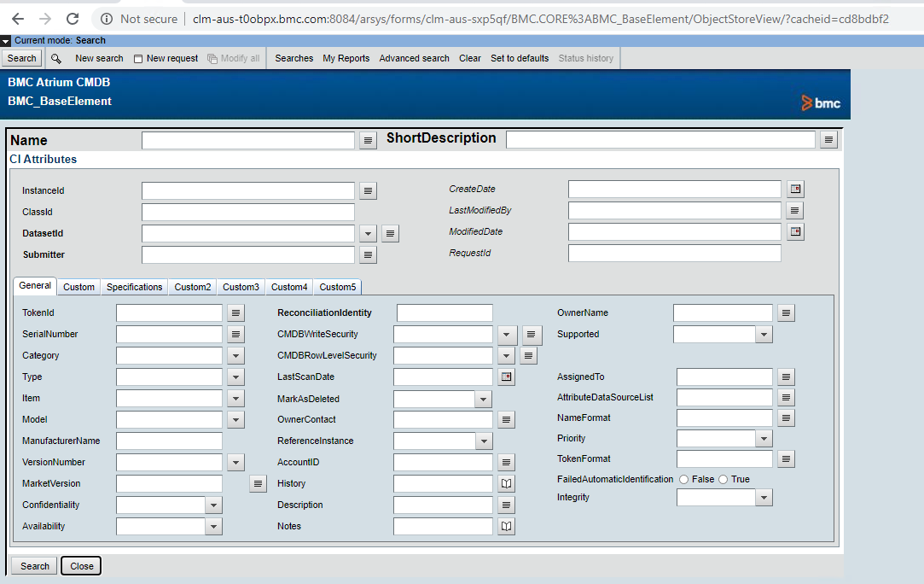The height and width of the screenshot is (584, 924).
Task: Click the editor icon for Submitter field
Action: [x=368, y=254]
